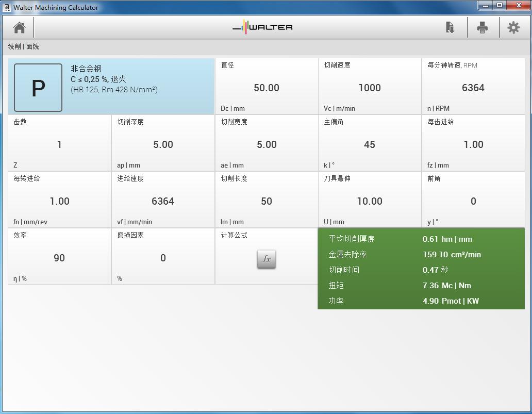This screenshot has height=414, width=532.
Task: Minimize the Walter Machining Calculator window
Action: [486, 5]
